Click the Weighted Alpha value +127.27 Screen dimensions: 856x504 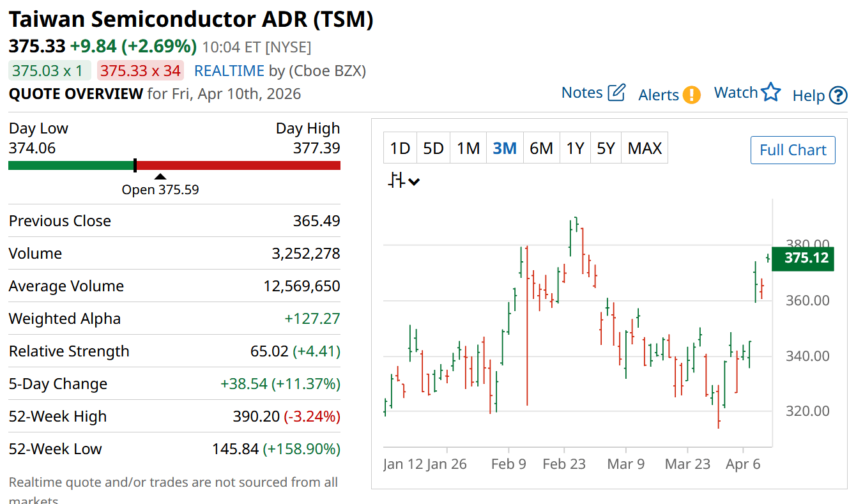312,319
